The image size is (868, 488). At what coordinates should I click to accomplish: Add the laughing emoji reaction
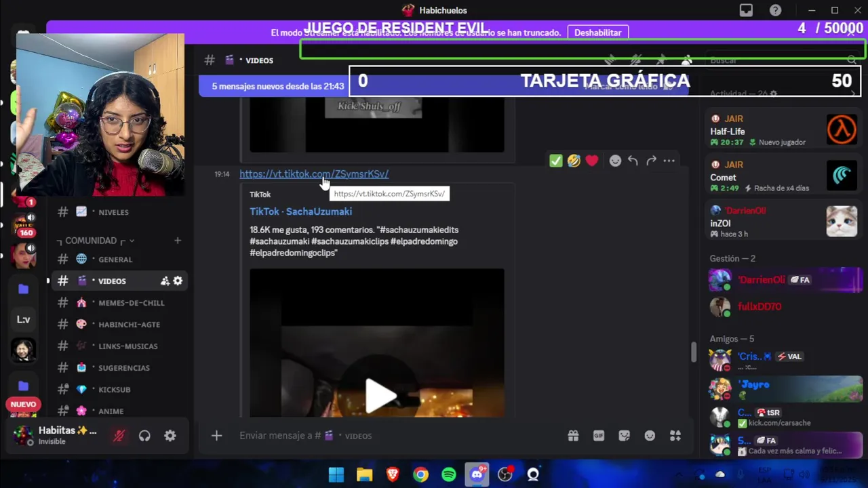[574, 161]
